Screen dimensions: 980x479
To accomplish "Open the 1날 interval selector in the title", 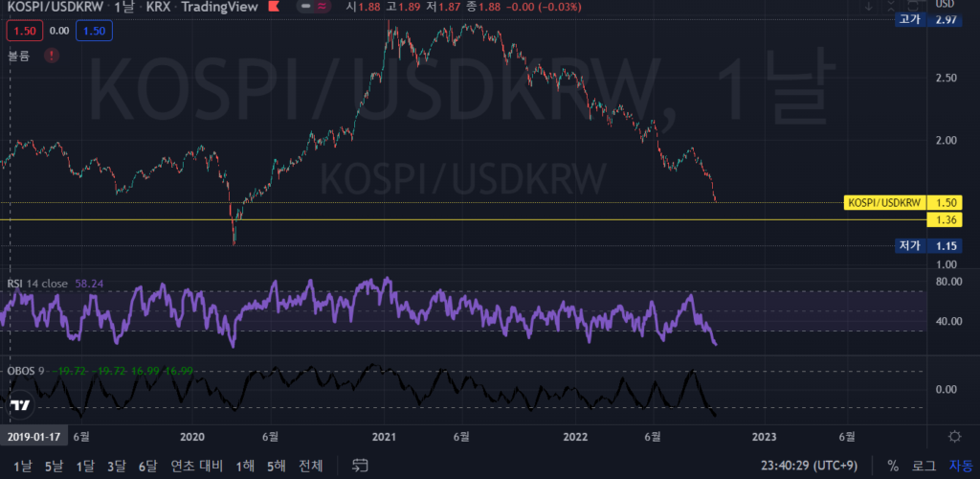I will click(x=122, y=8).
